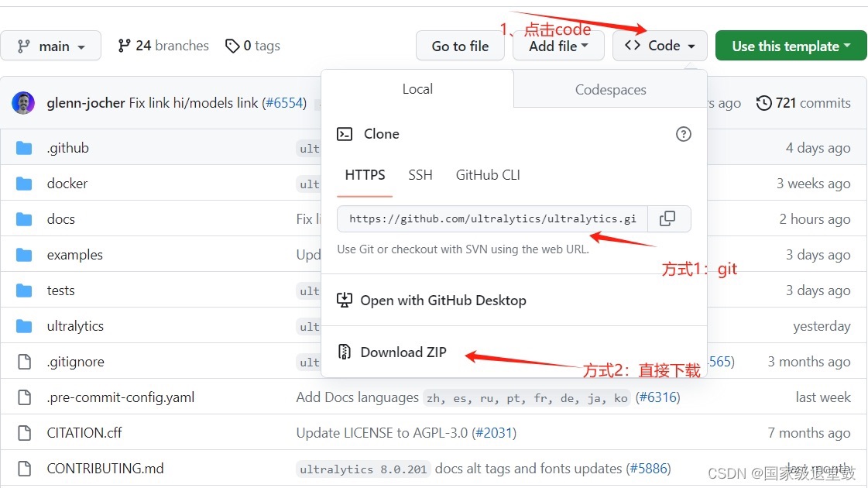The width and height of the screenshot is (868, 488).
Task: Click the folder icon for tests
Action: click(x=24, y=290)
